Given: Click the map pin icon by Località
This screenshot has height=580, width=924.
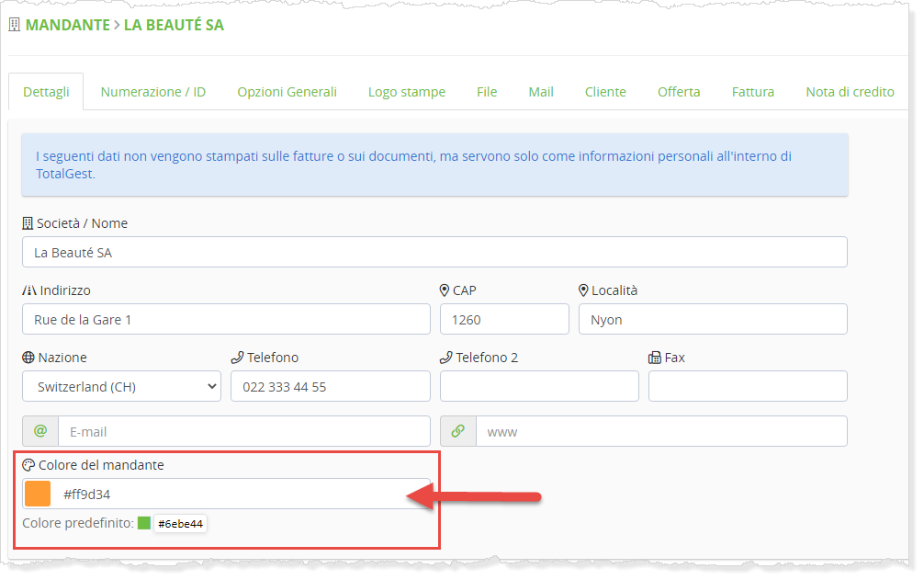Looking at the screenshot, I should [583, 290].
